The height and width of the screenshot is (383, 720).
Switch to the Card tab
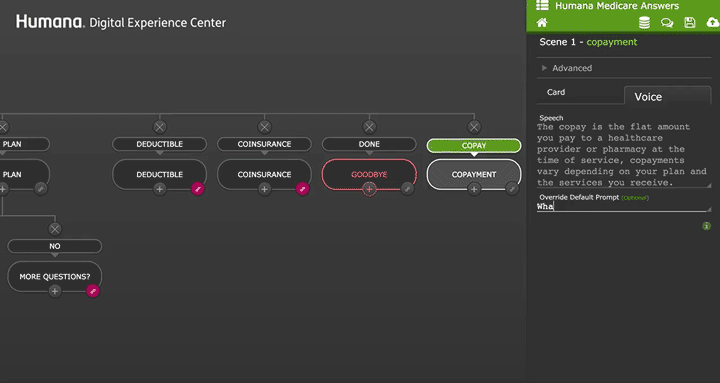556,92
